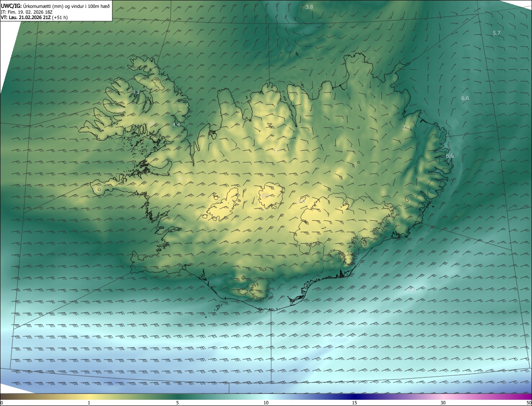
Task: Click the 6.6 label over the sea, below the 5.7 label
Action: tap(465, 98)
